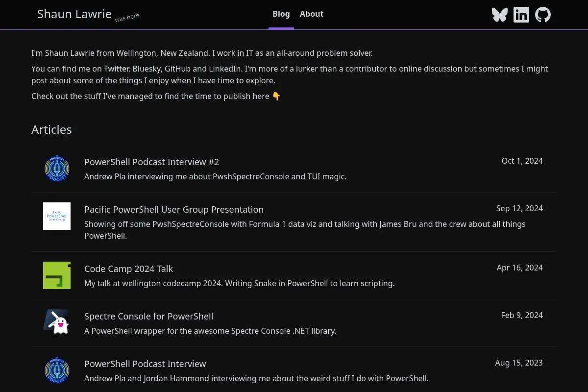
Task: Open the LinkedIn profile icon
Action: coord(521,15)
